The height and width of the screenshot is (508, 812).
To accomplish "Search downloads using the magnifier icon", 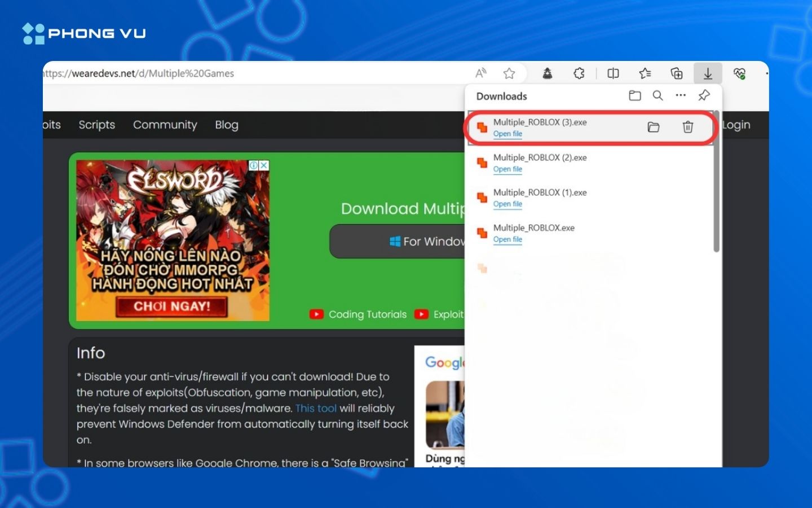I will 657,95.
